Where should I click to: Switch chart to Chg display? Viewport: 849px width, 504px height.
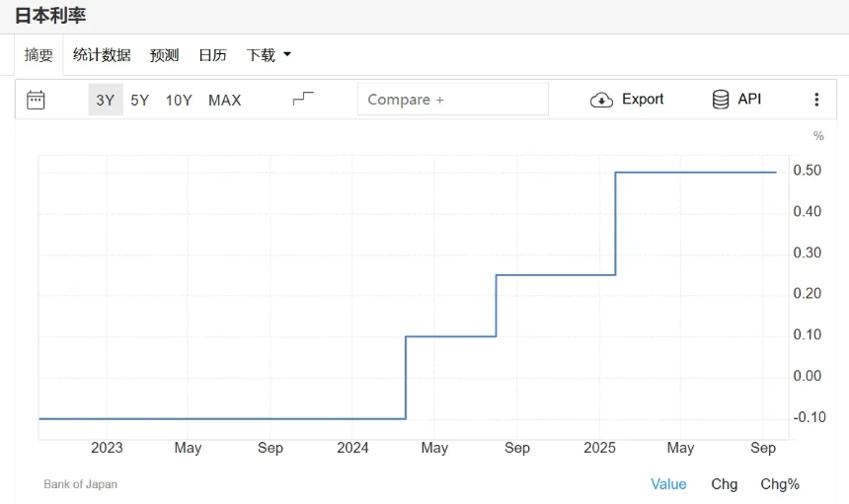coord(724,483)
